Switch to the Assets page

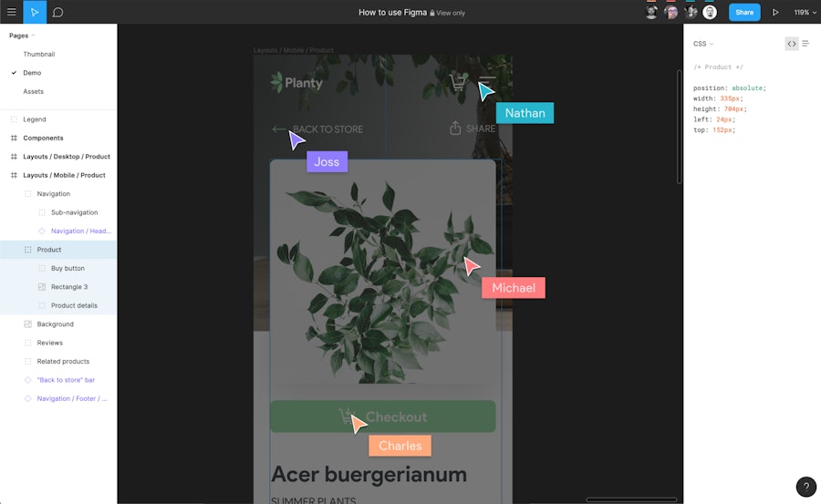click(x=33, y=91)
